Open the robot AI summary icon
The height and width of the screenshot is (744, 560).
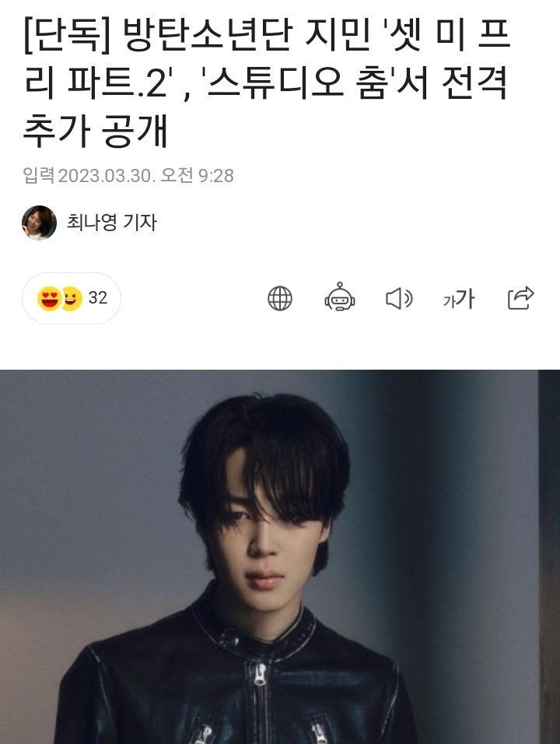coord(340,297)
